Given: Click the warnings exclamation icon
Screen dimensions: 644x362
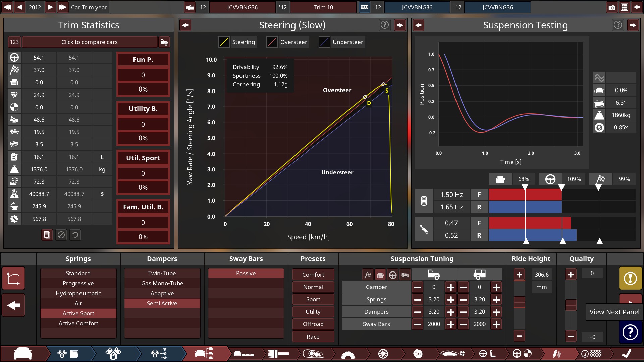Looking at the screenshot, I should click(x=630, y=278).
